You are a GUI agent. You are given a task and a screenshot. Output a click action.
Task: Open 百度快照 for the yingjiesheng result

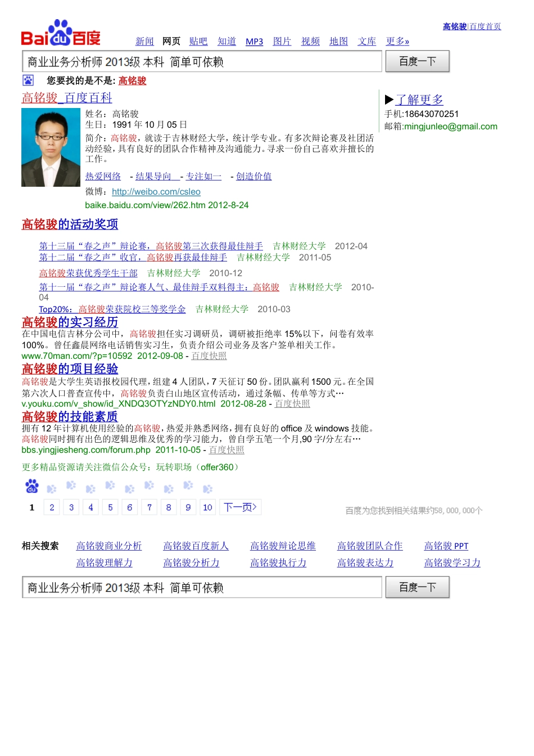click(227, 449)
